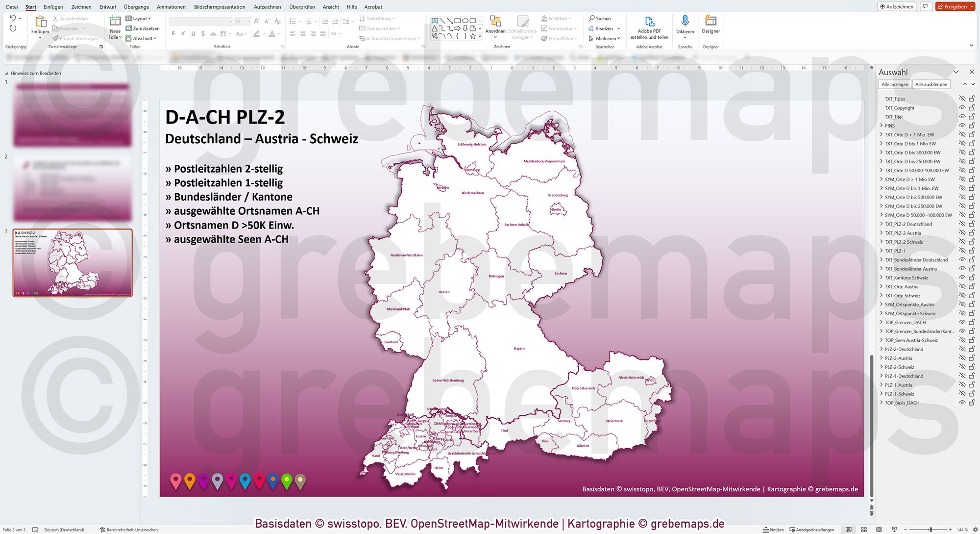Click the Alle anzeigen button
The height and width of the screenshot is (534, 980).
895,84
